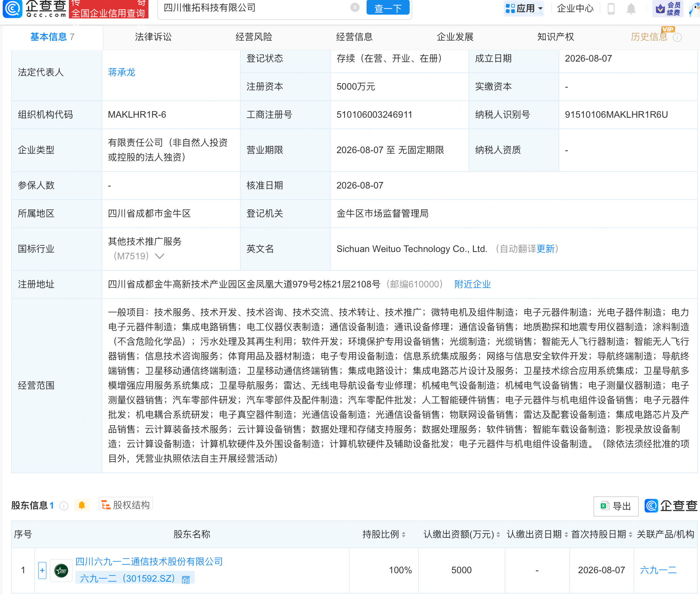Select registration number 510106003246911
Screen dimensions: 700x594
pyautogui.click(x=374, y=115)
